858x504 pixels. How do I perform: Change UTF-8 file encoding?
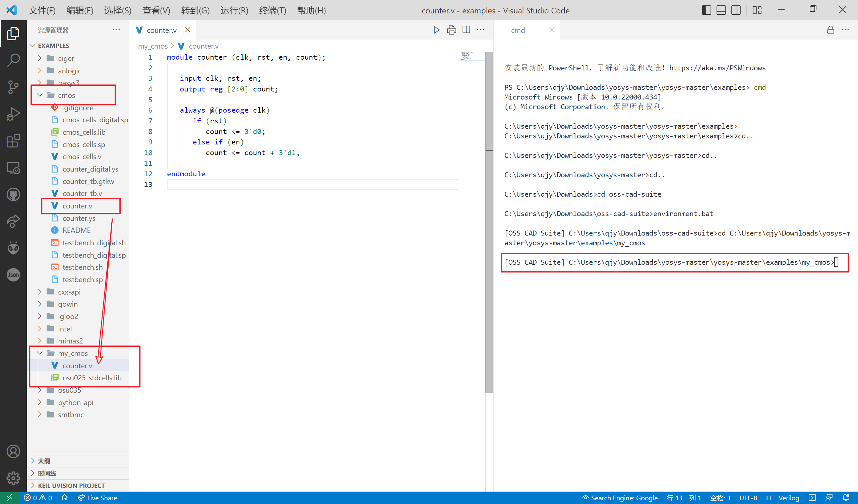coord(748,498)
